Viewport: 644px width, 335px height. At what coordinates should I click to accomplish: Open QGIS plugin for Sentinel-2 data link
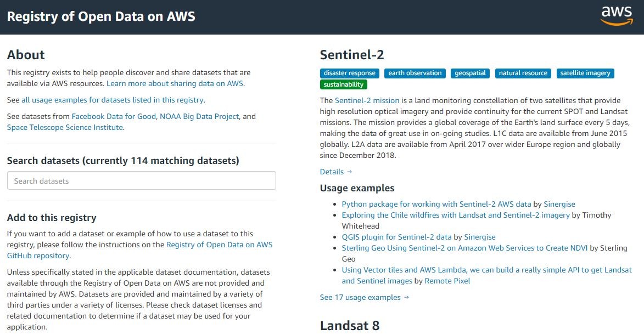pyautogui.click(x=396, y=237)
